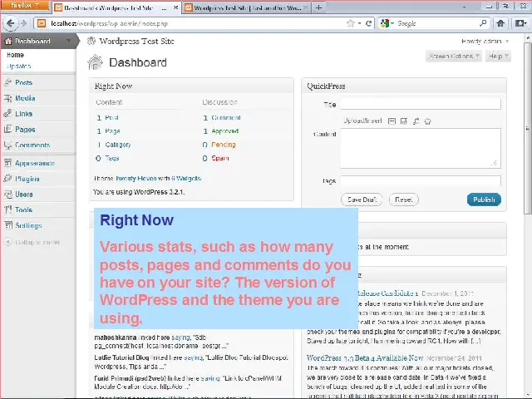
Task: Open the list all tabs dropdown
Action: pos(464,7)
